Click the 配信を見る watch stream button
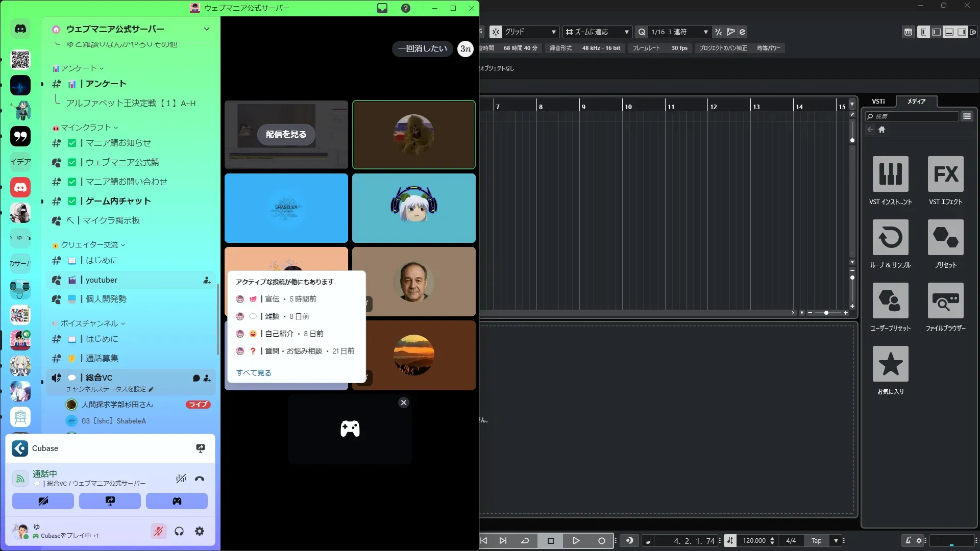980x551 pixels. tap(286, 134)
